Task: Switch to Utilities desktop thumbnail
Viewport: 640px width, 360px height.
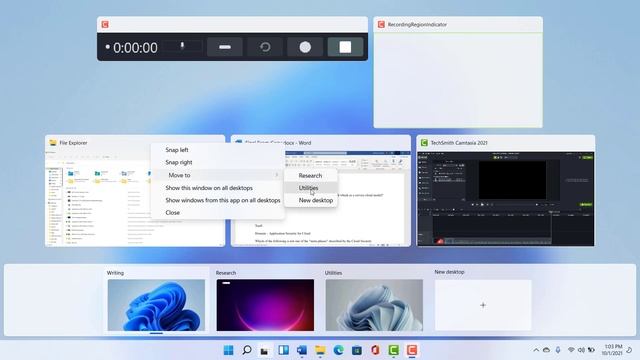Action: [x=374, y=305]
